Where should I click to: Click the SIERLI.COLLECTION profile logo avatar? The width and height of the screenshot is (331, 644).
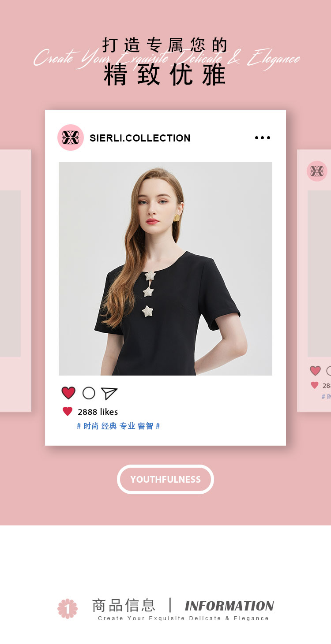(x=71, y=138)
